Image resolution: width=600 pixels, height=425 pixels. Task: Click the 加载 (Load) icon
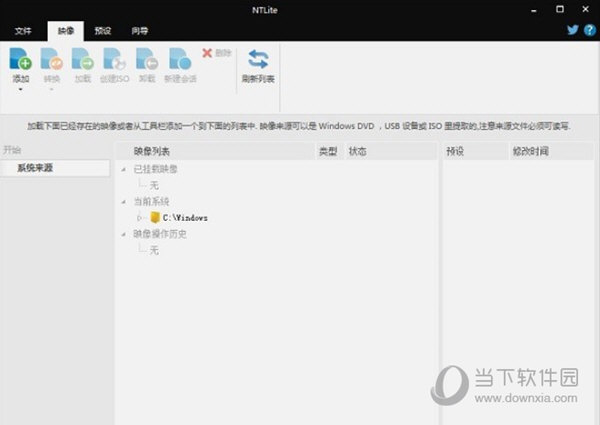(83, 59)
